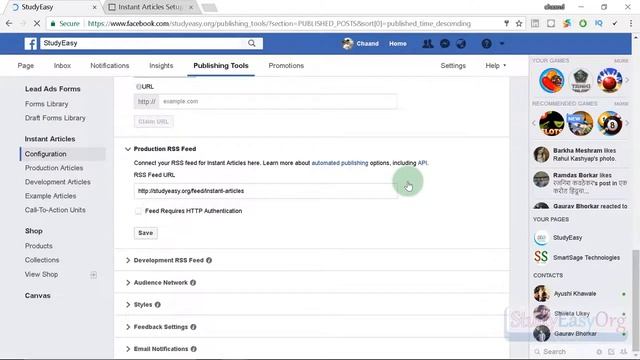Open Forms Library in sidebar
The height and width of the screenshot is (360, 640).
pos(47,104)
